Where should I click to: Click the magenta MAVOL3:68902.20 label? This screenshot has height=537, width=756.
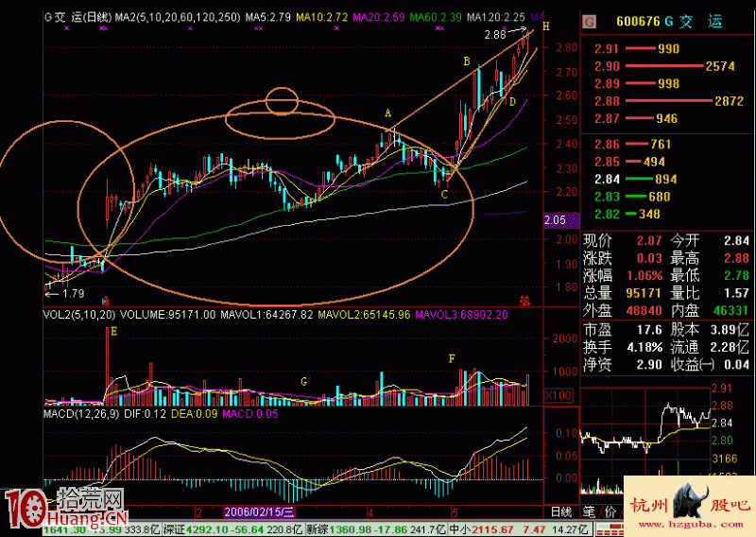click(461, 315)
